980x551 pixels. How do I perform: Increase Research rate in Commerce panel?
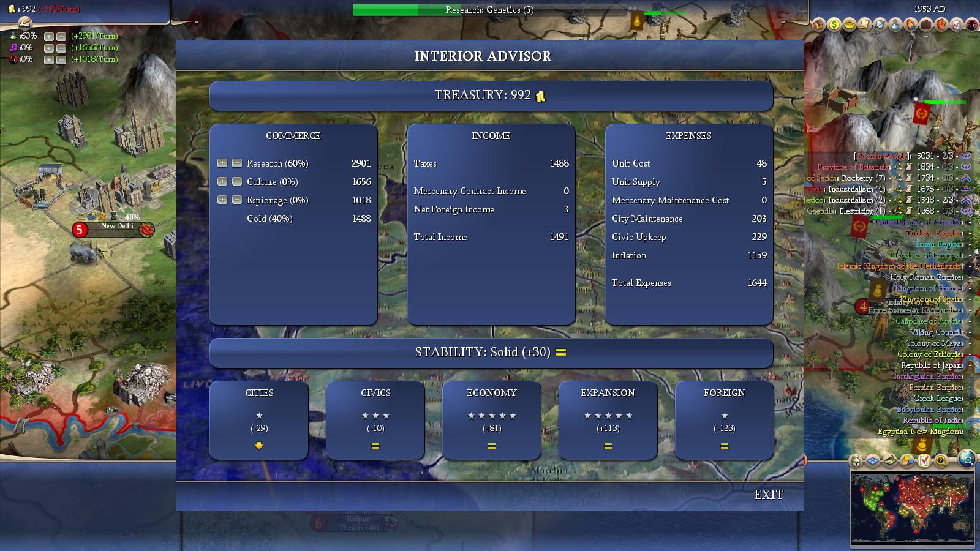pos(222,163)
